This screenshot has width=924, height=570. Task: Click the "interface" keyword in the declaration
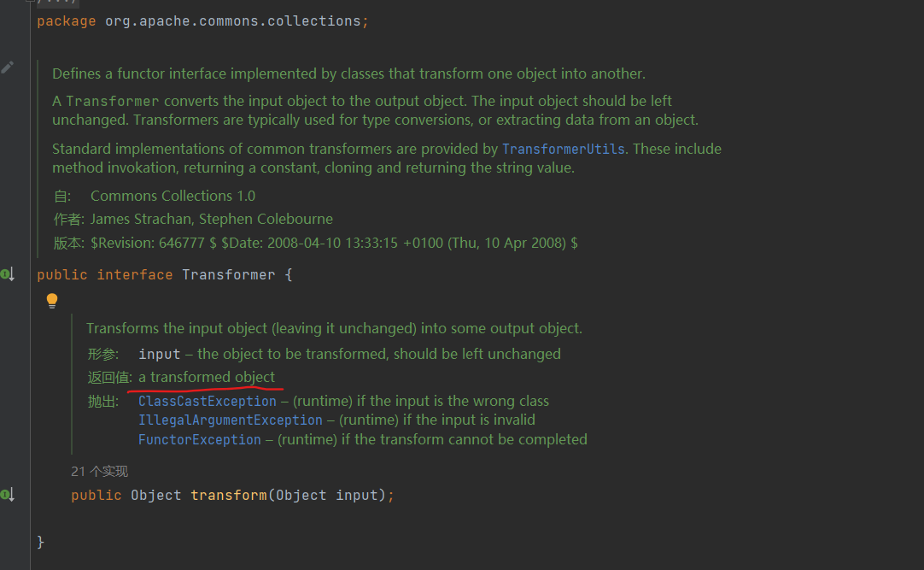coord(135,275)
